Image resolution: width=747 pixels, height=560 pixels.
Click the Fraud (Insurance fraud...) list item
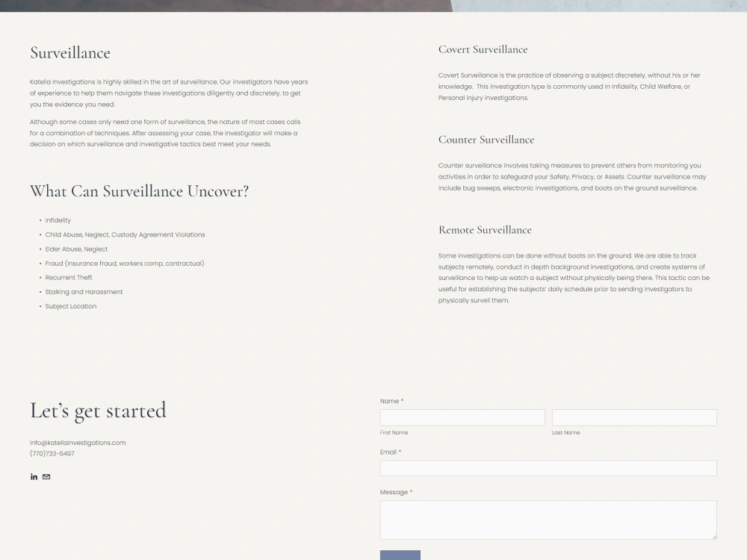[x=124, y=264]
